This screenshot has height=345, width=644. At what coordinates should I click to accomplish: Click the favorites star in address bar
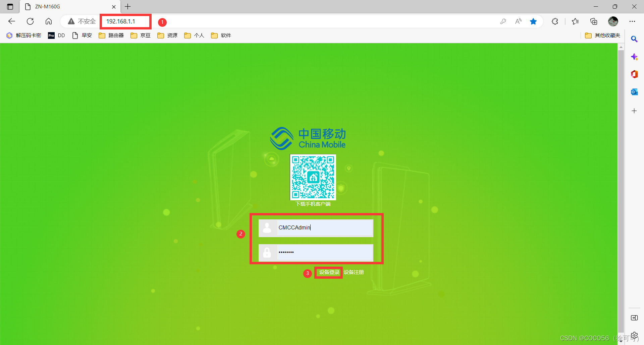(x=533, y=21)
